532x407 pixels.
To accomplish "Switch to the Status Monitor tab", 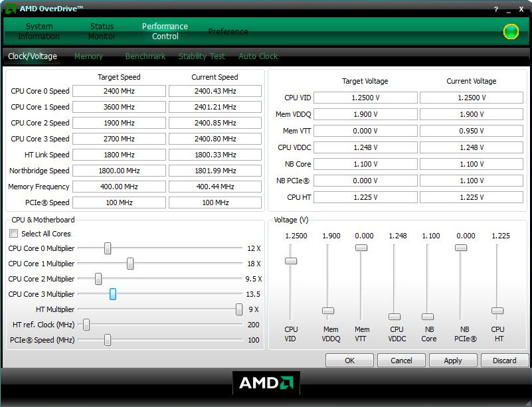I will [102, 31].
